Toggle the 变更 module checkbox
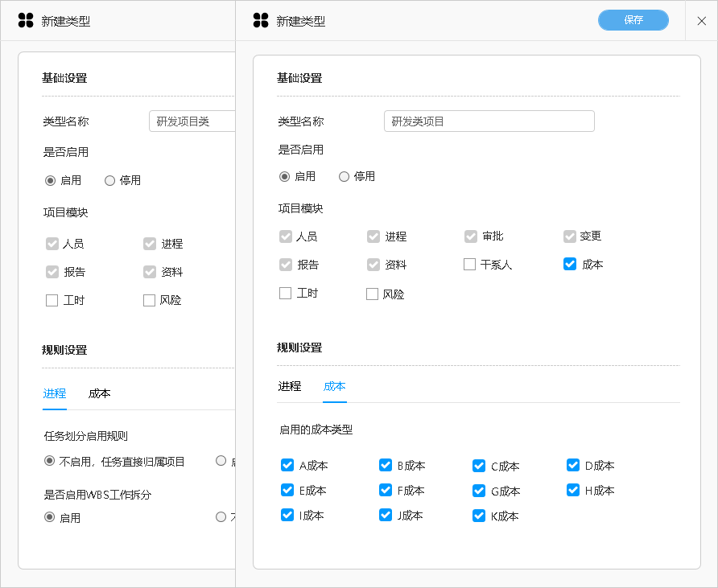Viewport: 718px width, 588px height. click(x=570, y=236)
